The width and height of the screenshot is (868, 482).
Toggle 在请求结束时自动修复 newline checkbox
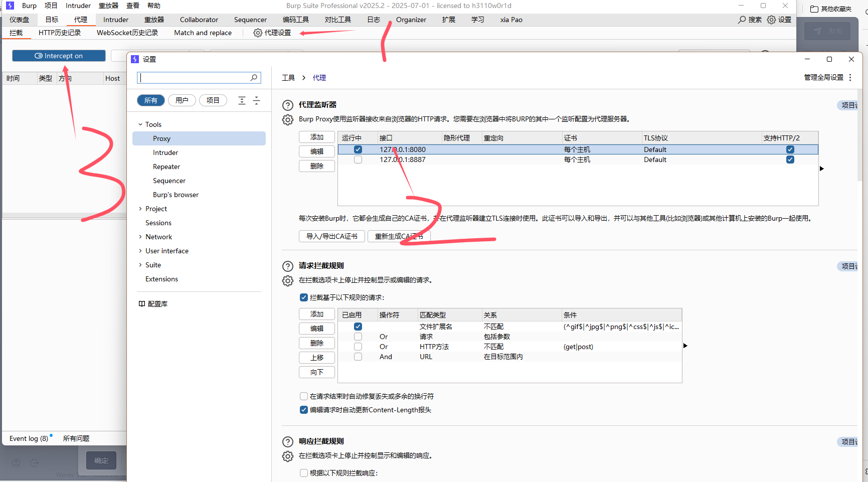coord(303,396)
